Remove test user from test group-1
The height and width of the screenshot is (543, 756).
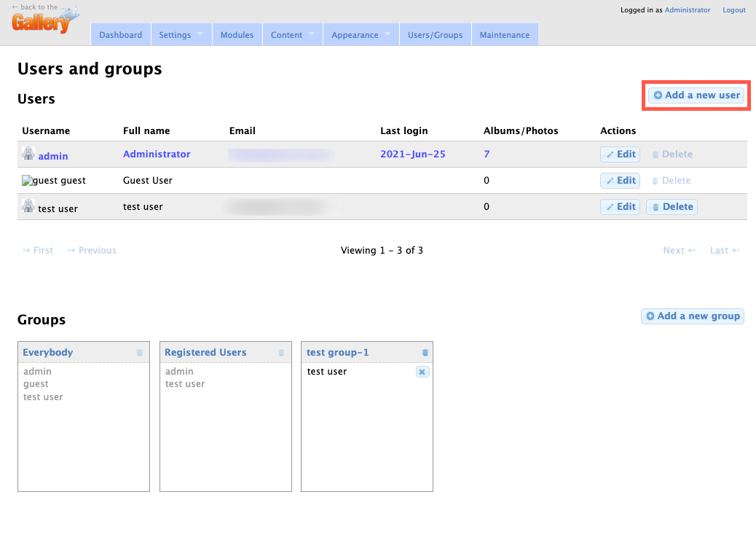422,372
